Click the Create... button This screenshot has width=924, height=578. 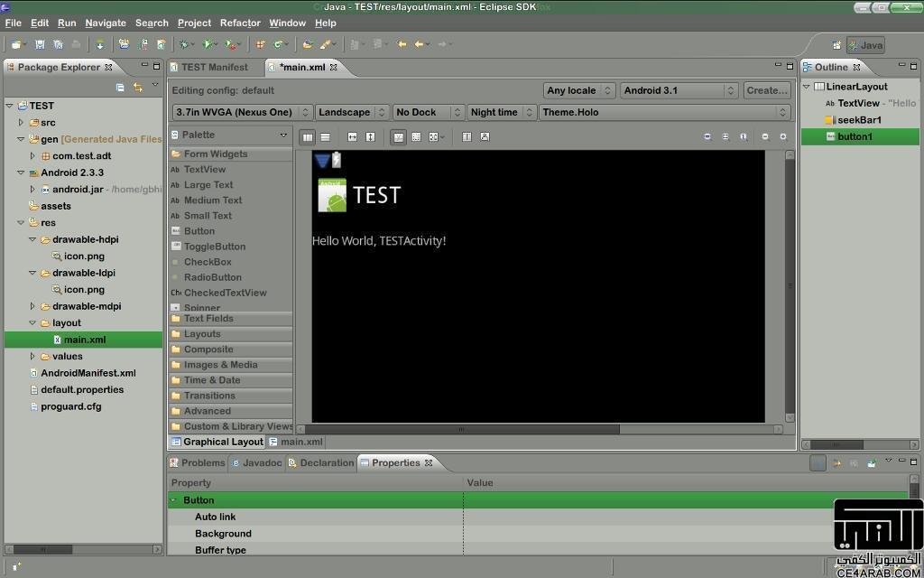click(x=767, y=90)
